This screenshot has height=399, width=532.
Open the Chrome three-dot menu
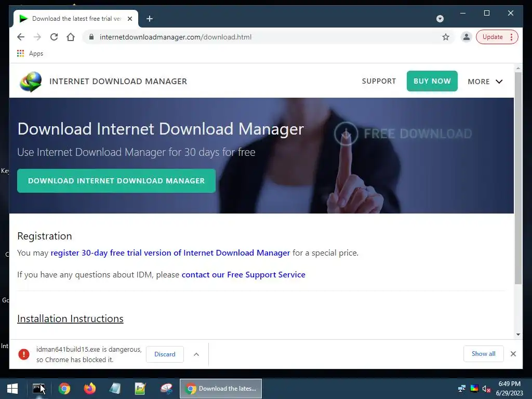[512, 37]
